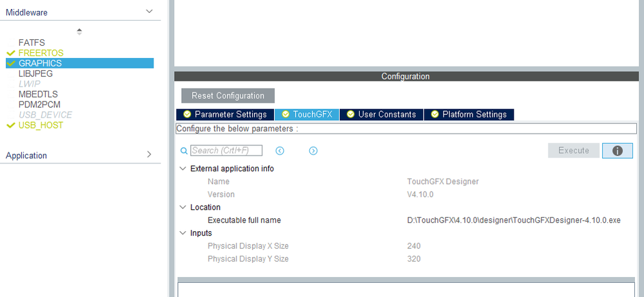Select the highlighted GRAPHICS item
644x297 pixels.
(x=80, y=63)
